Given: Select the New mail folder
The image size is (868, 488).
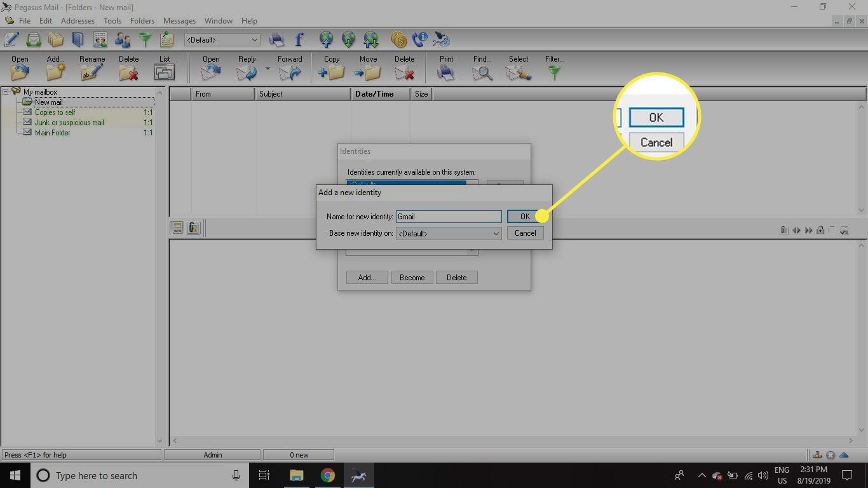Looking at the screenshot, I should point(48,102).
